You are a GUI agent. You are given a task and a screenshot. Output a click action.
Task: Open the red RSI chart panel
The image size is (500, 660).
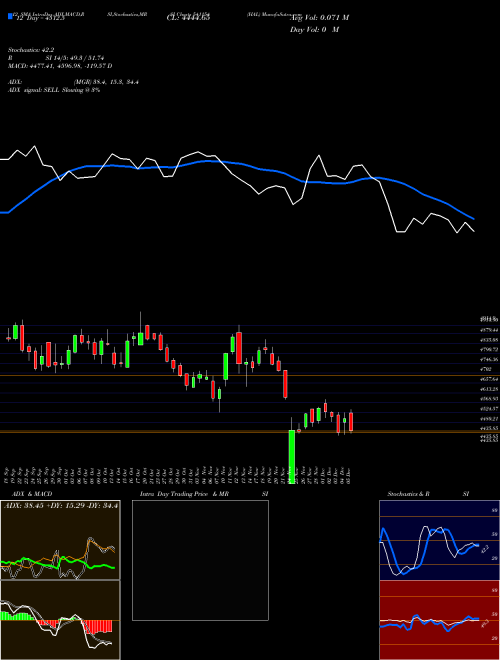pyautogui.click(x=439, y=620)
